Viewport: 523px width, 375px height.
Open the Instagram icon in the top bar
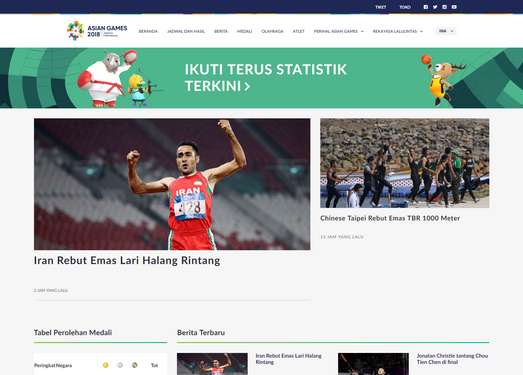coord(444,7)
